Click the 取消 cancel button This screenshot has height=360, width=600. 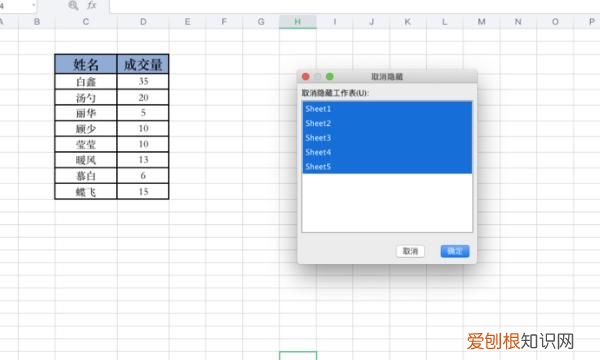(410, 251)
